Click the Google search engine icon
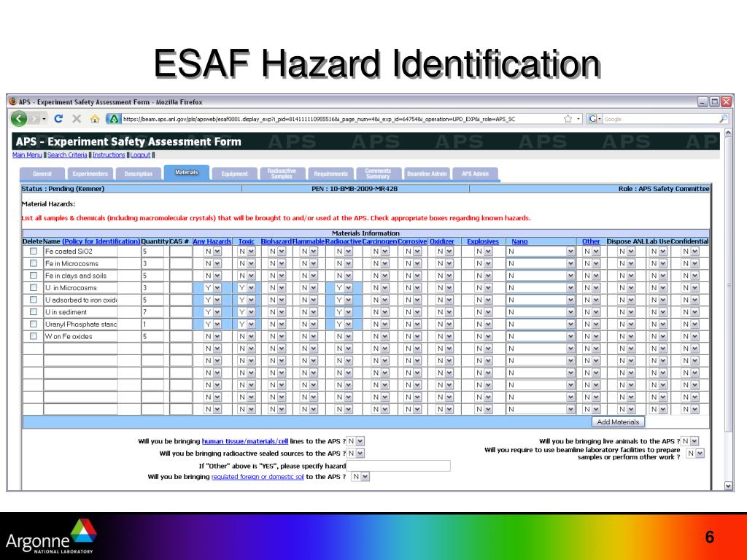This screenshot has height=560, width=747. [592, 119]
